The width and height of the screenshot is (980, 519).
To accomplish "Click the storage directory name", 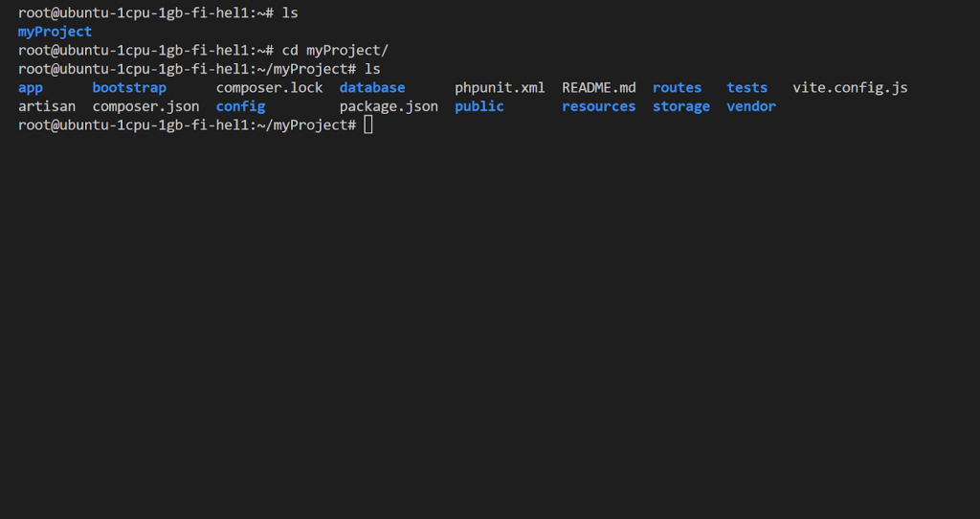I will click(x=681, y=106).
